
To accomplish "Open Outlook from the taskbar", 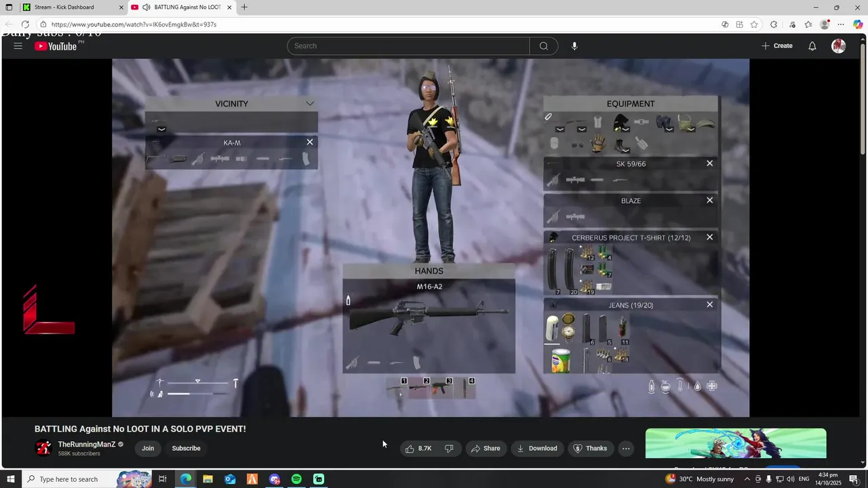I will tap(230, 479).
